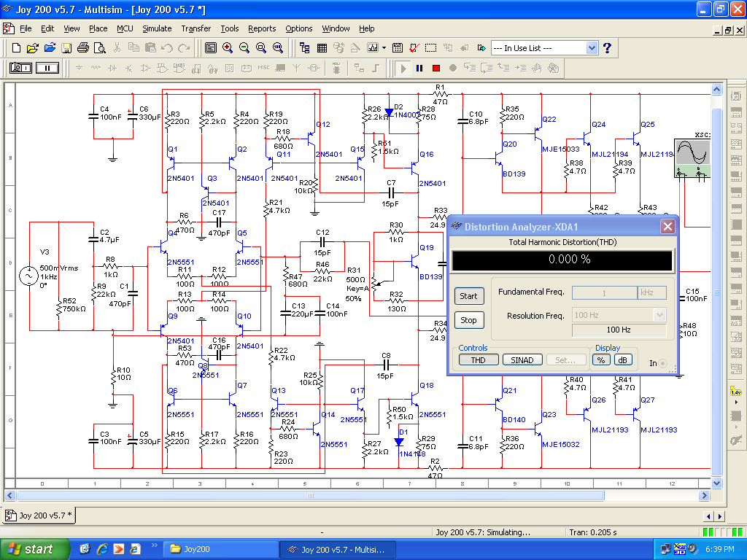Open the Spreadsheet View grid icon

[322, 48]
